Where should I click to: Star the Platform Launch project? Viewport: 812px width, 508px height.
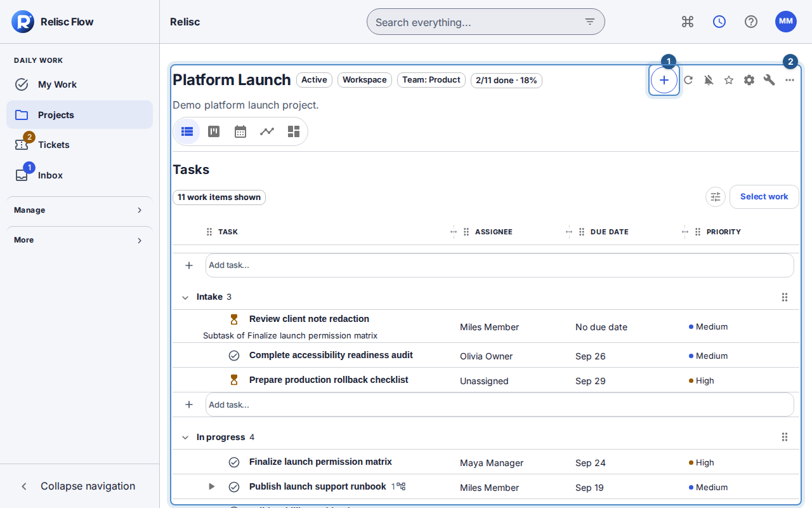tap(729, 80)
